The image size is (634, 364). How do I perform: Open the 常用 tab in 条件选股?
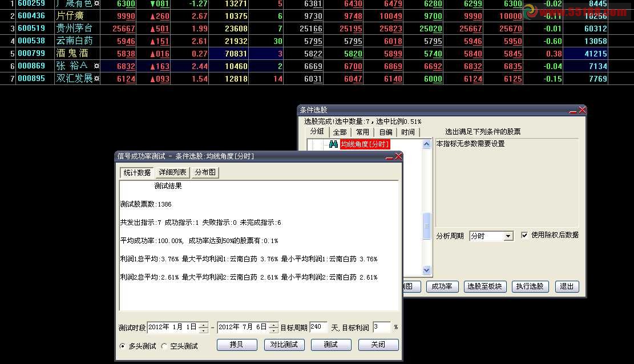click(x=363, y=132)
